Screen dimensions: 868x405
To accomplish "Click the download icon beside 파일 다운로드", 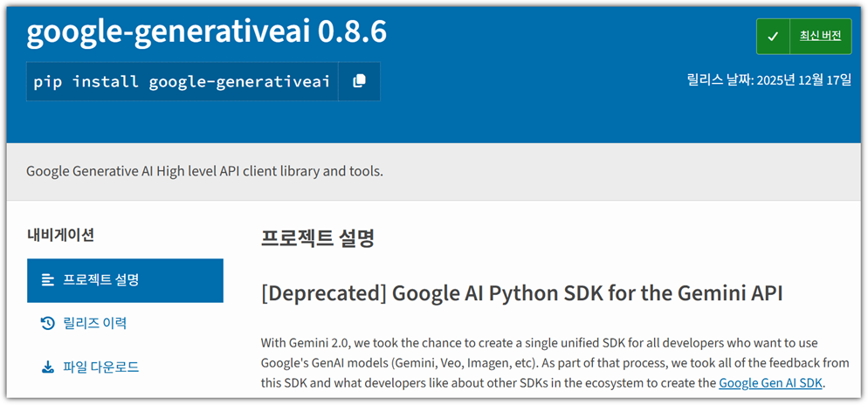I will (x=48, y=367).
